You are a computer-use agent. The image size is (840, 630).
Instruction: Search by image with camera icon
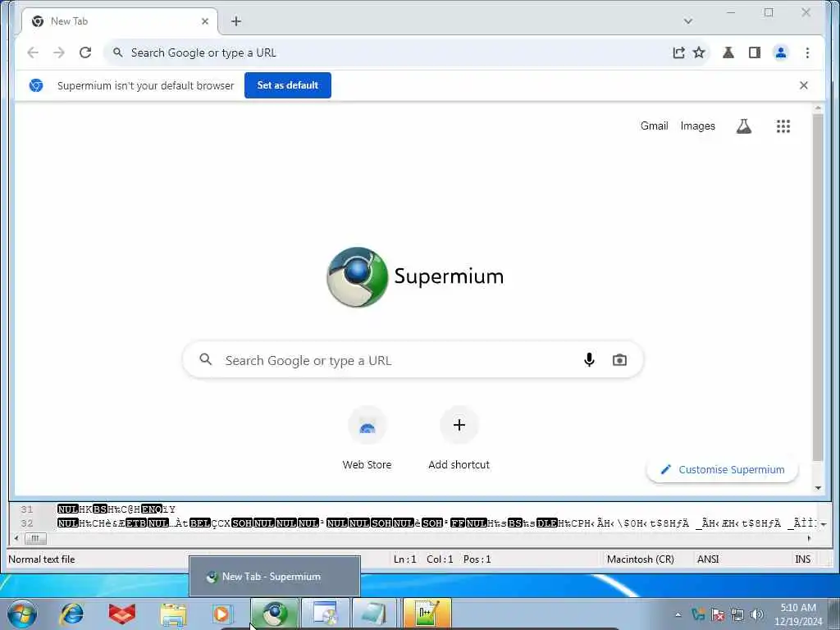pos(619,360)
